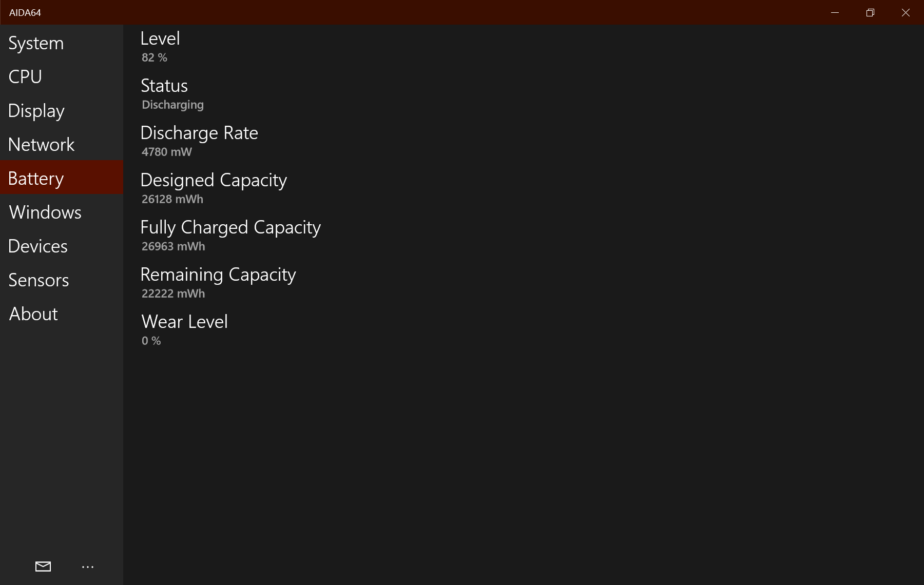
Task: Minimize the AIDA64 window
Action: pos(835,12)
